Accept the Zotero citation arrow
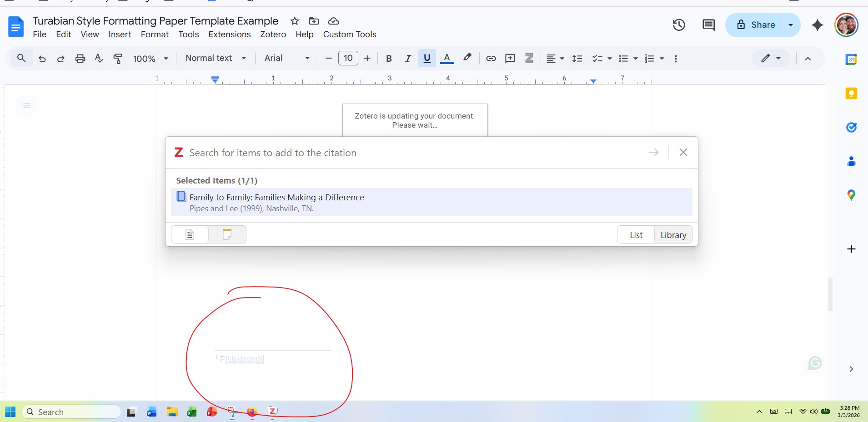The image size is (868, 422). coord(653,152)
